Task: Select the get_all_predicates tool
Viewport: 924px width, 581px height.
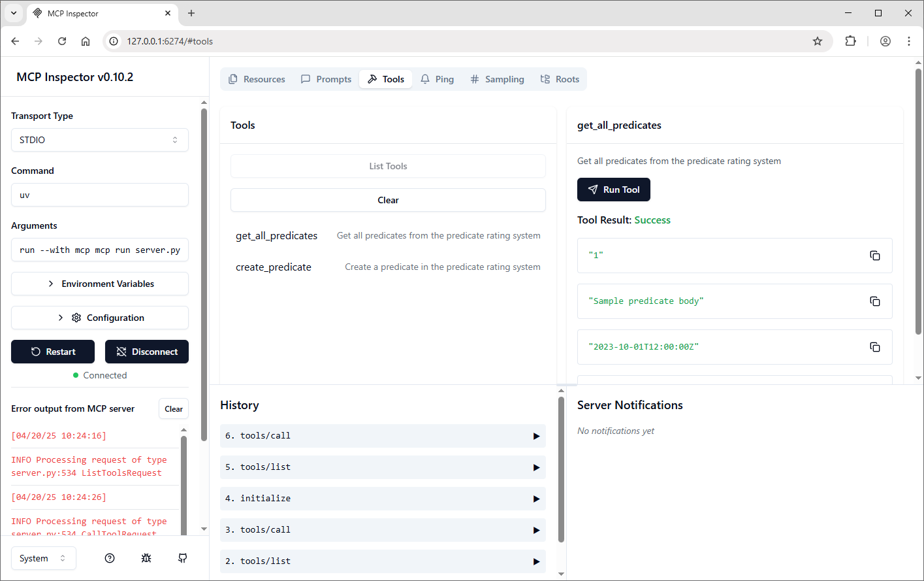Action: coord(388,235)
